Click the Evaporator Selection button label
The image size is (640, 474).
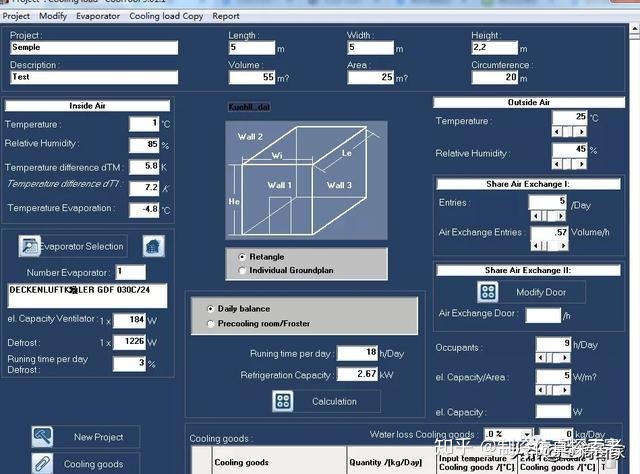[81, 246]
